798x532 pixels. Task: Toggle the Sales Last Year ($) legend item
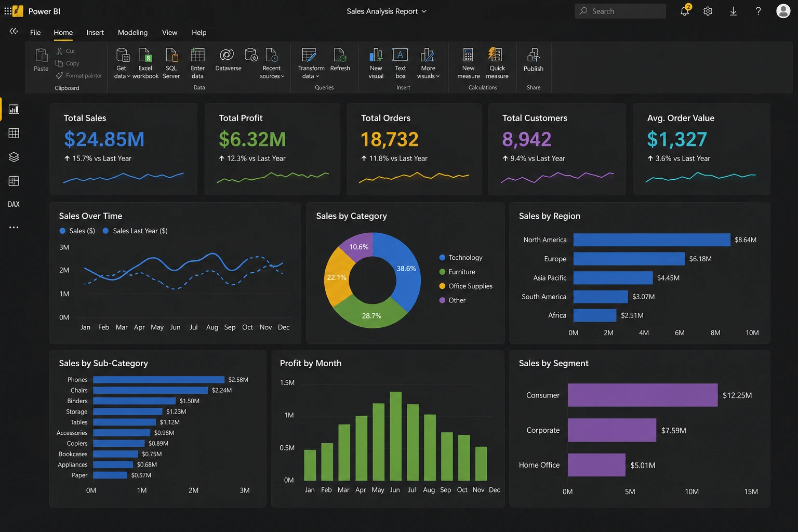(135, 231)
